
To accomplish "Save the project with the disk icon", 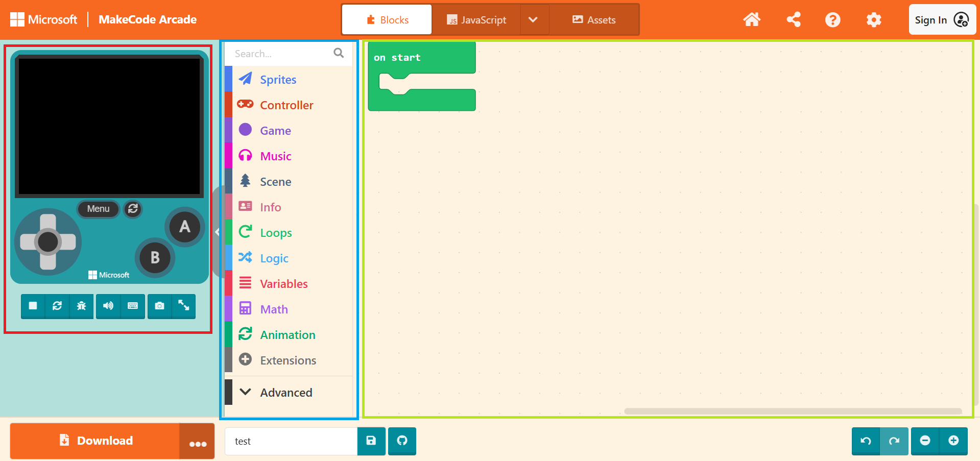I will pos(371,441).
